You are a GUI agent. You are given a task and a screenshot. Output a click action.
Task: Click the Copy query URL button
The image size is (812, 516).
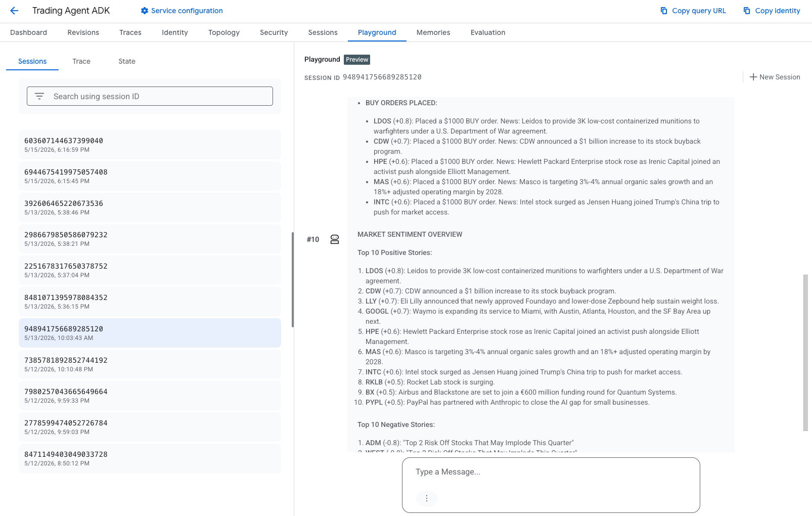pyautogui.click(x=693, y=11)
